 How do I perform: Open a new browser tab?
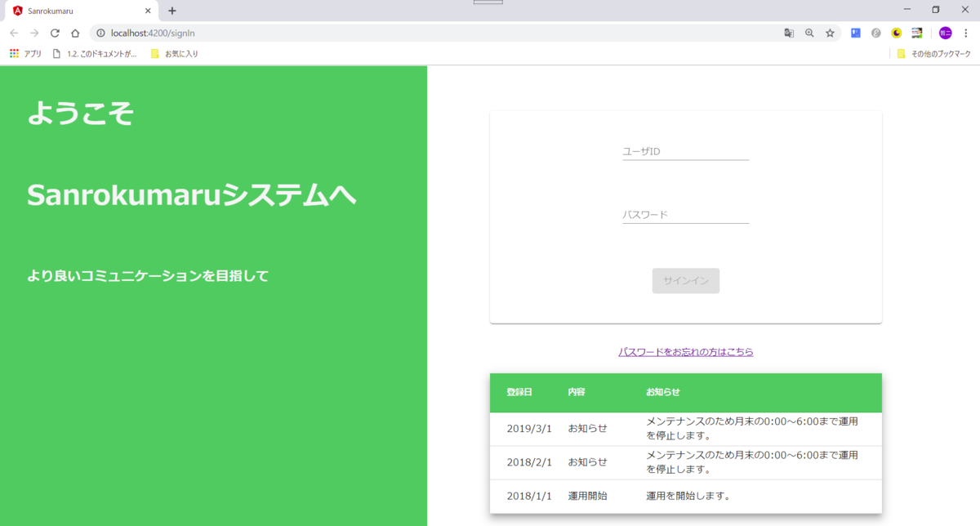[171, 11]
